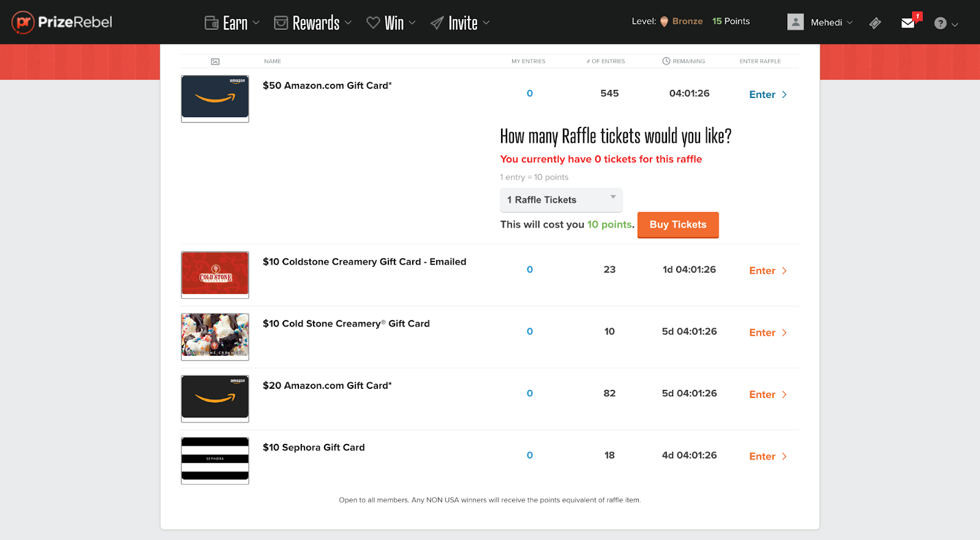
Task: Click the My Entries column header
Action: tap(529, 61)
